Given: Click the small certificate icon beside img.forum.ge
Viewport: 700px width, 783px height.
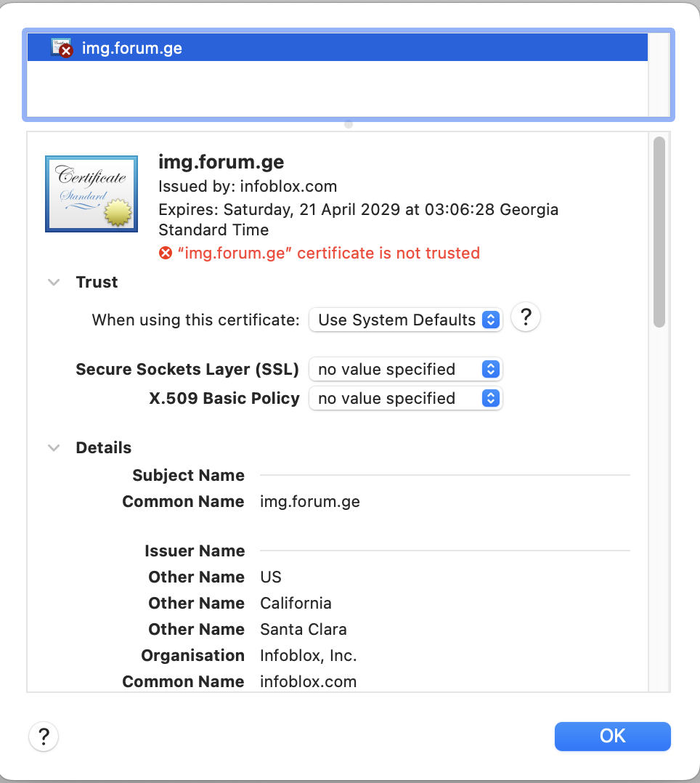Looking at the screenshot, I should pos(62,49).
